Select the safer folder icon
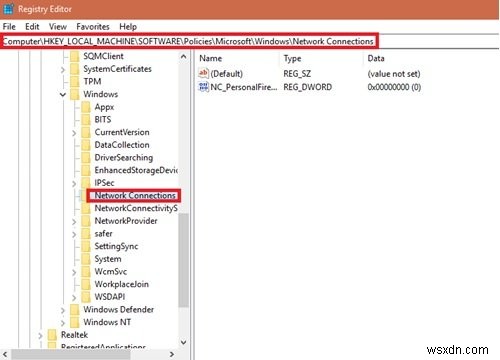 coord(86,234)
